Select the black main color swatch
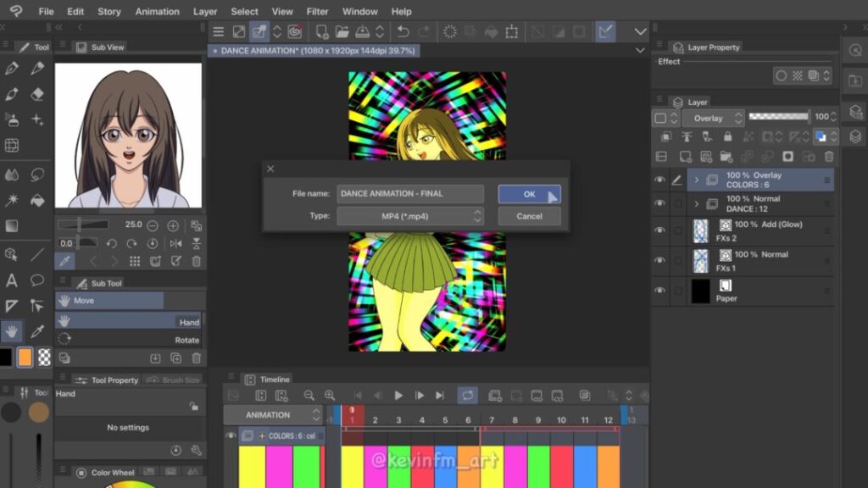 pyautogui.click(x=6, y=358)
